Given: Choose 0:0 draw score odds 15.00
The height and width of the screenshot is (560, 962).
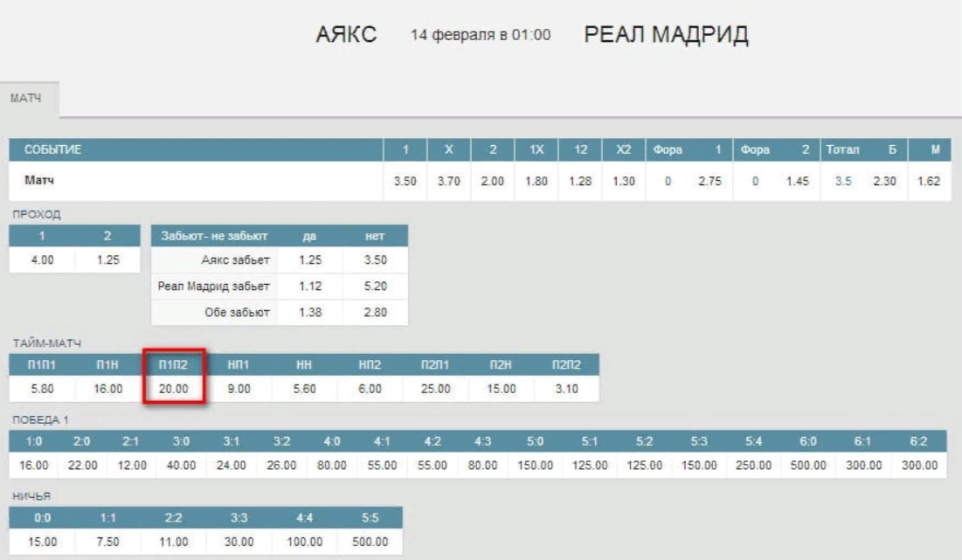Looking at the screenshot, I should click(42, 543).
